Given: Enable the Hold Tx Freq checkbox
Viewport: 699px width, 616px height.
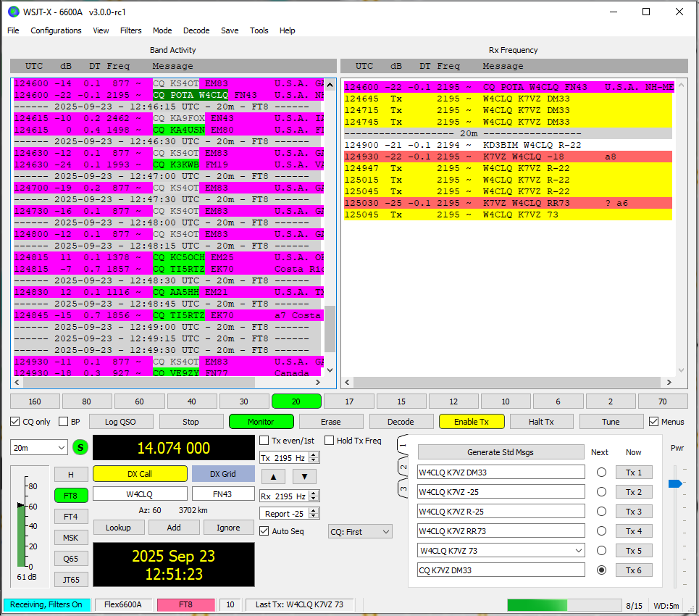Looking at the screenshot, I should (330, 441).
